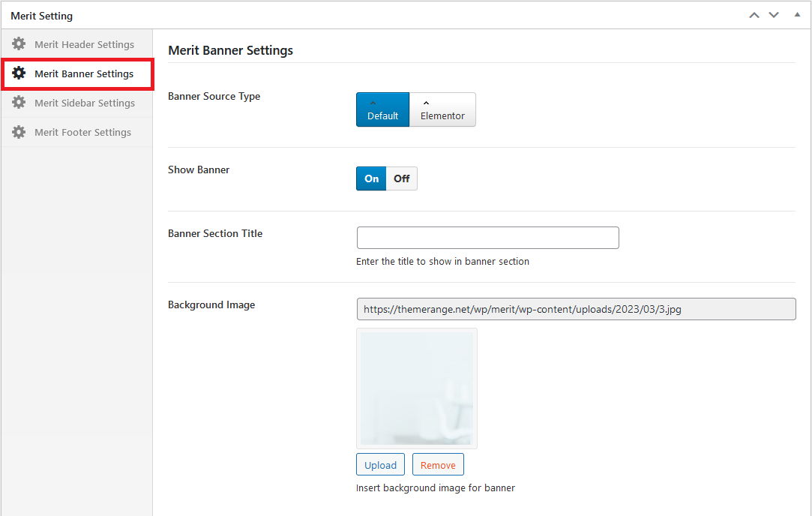Screen dimensions: 812x516
Task: Switch to Merit Sidebar Settings tab
Action: tap(85, 103)
